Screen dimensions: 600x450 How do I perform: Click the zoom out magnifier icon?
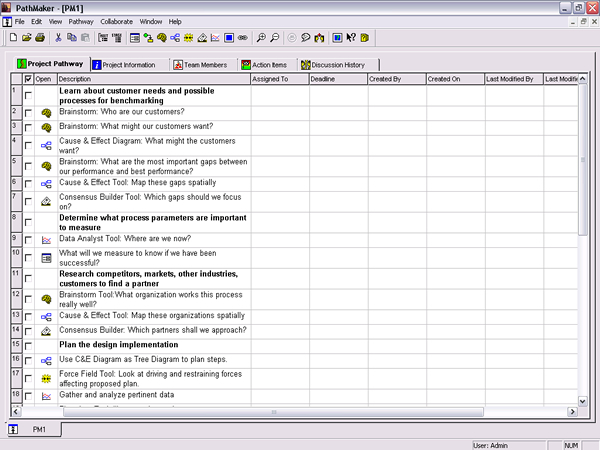pos(274,38)
